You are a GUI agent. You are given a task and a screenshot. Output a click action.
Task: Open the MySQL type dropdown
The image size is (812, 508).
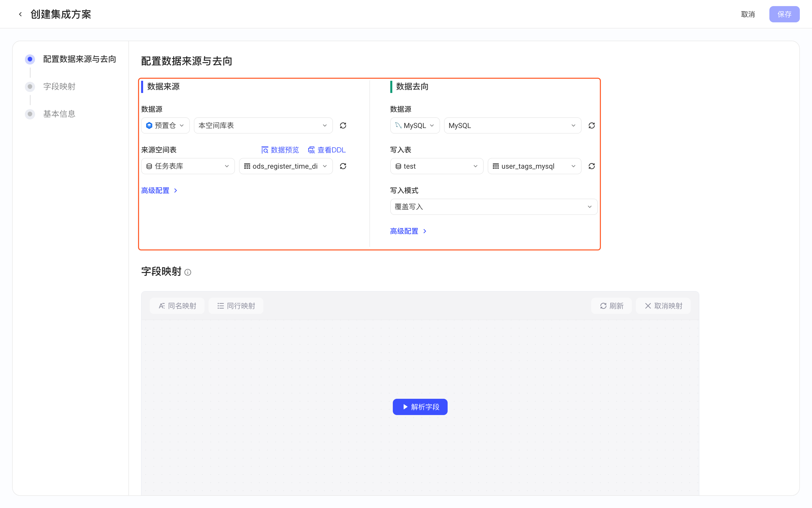tap(415, 126)
